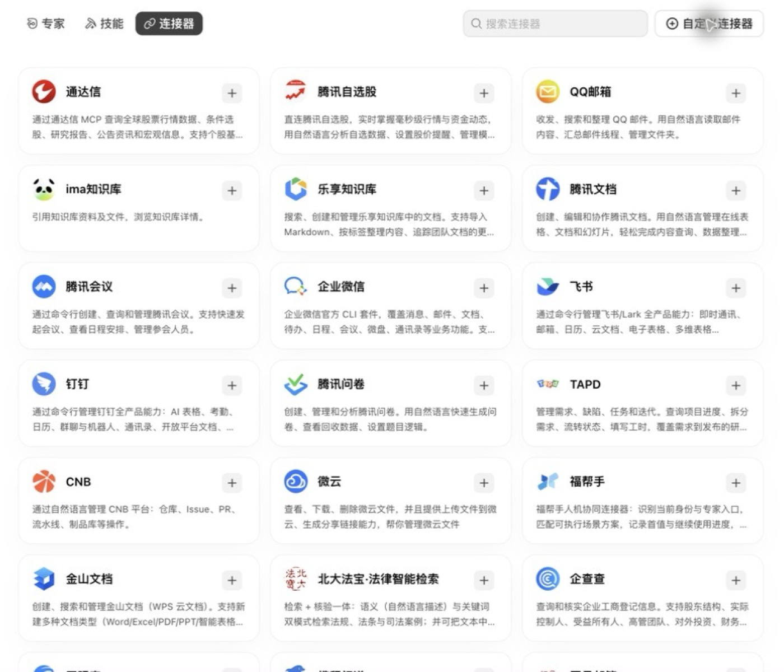
Task: Open the 企业微信 card title
Action: [341, 287]
